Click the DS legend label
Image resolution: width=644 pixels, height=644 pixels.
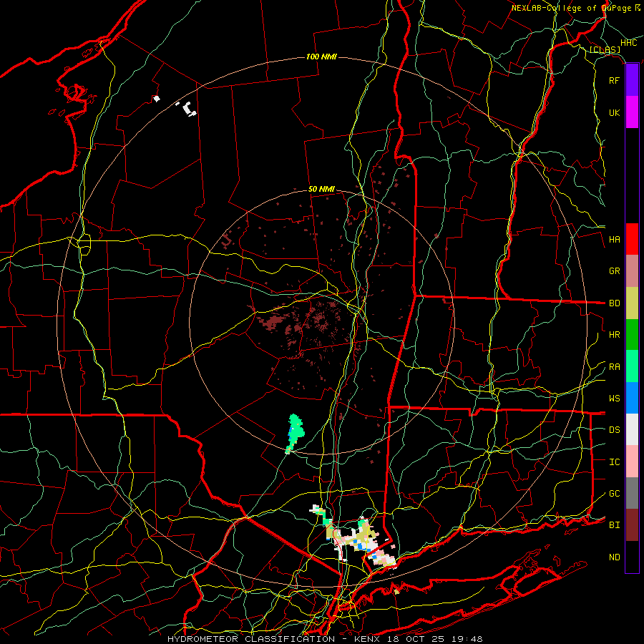click(614, 430)
